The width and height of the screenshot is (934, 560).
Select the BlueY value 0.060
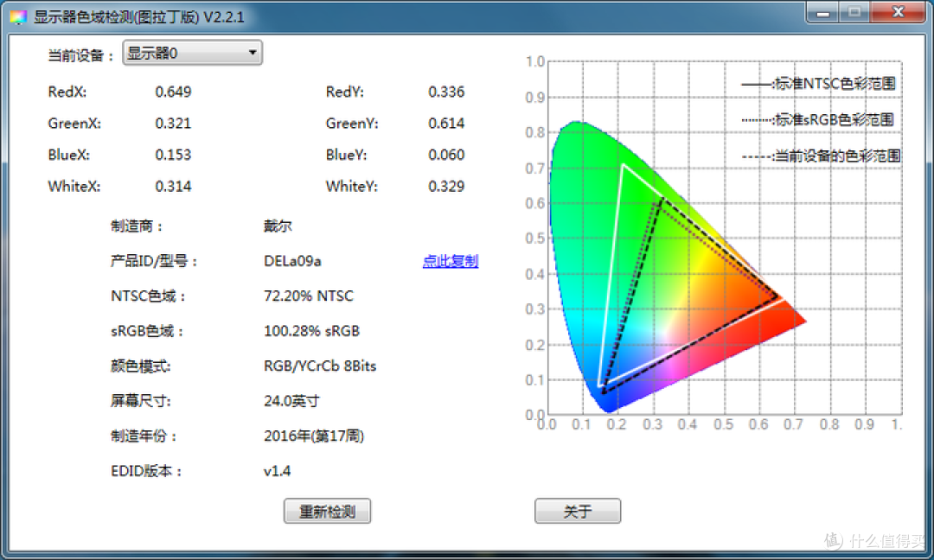pos(446,155)
